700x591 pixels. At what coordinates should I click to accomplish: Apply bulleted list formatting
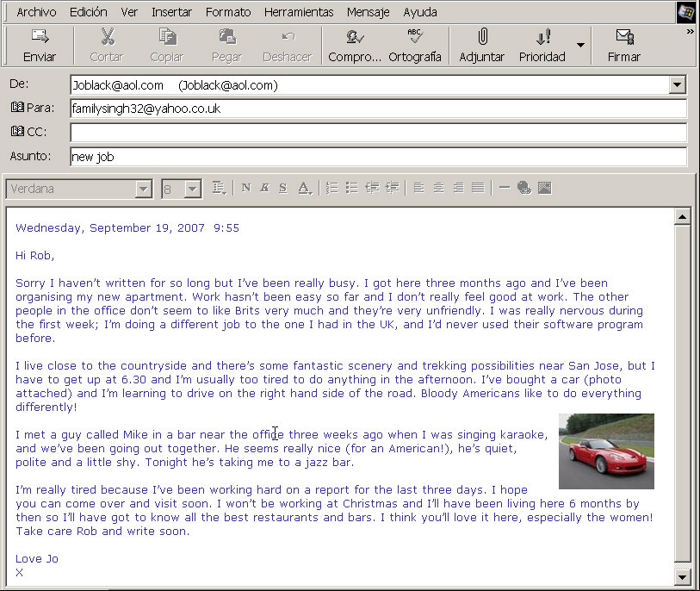point(352,188)
